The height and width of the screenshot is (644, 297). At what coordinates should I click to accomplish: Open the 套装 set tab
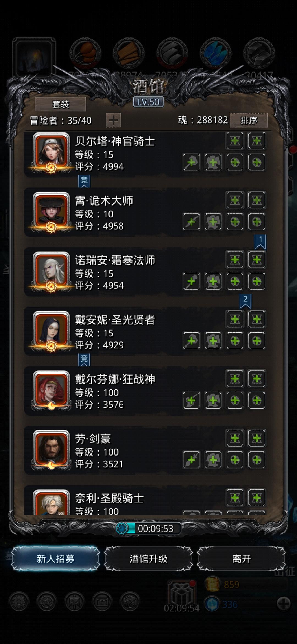pos(61,104)
